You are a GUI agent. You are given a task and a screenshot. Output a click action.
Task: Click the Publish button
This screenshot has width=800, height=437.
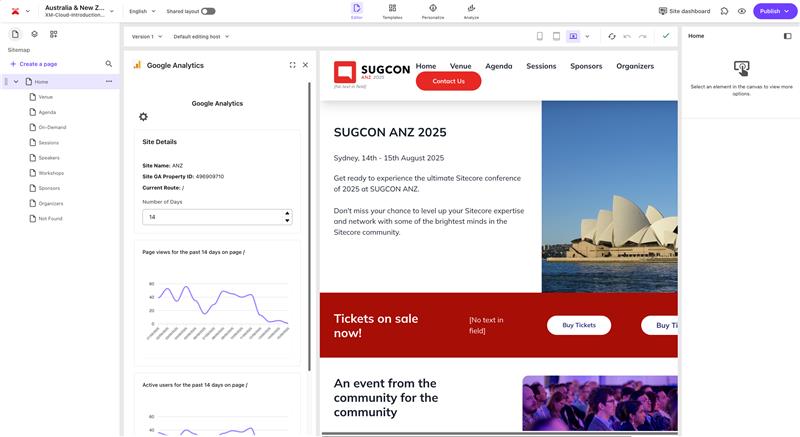[769, 11]
